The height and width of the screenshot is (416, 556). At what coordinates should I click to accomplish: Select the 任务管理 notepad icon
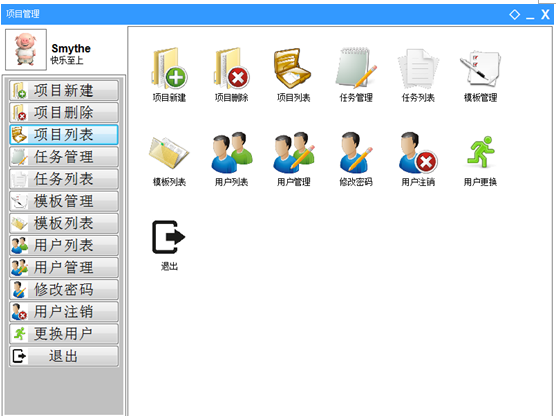coord(356,68)
